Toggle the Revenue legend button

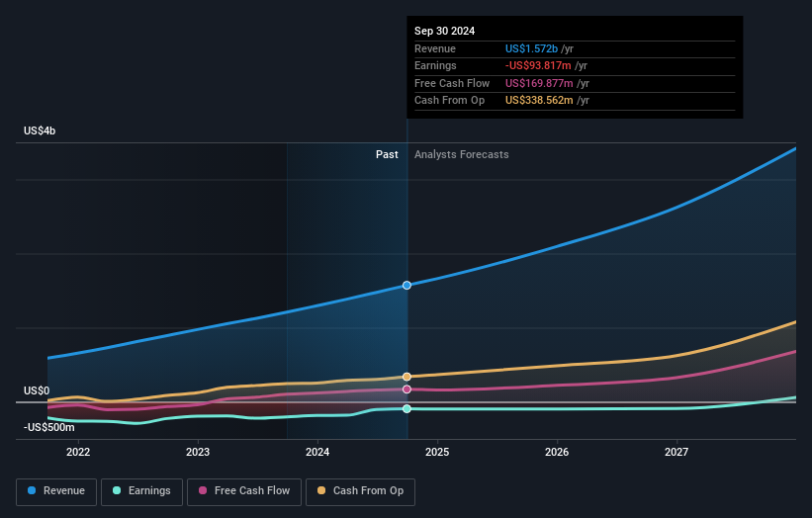point(56,491)
